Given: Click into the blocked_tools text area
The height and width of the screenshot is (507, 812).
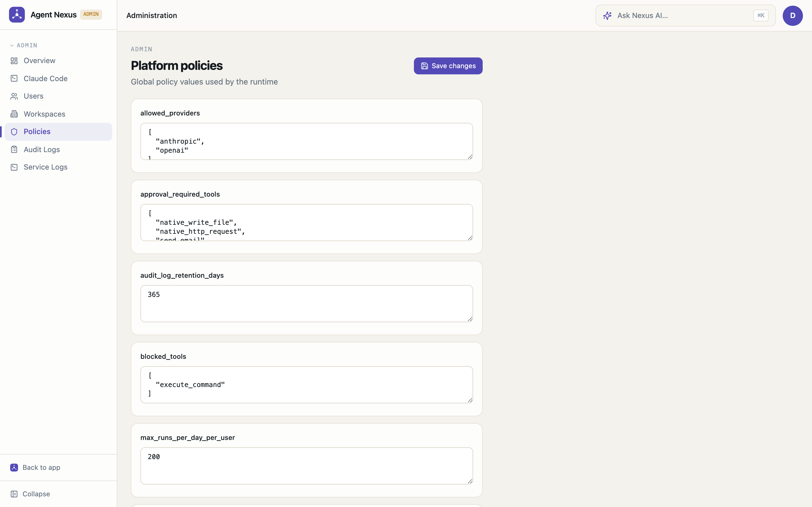Looking at the screenshot, I should [x=306, y=384].
